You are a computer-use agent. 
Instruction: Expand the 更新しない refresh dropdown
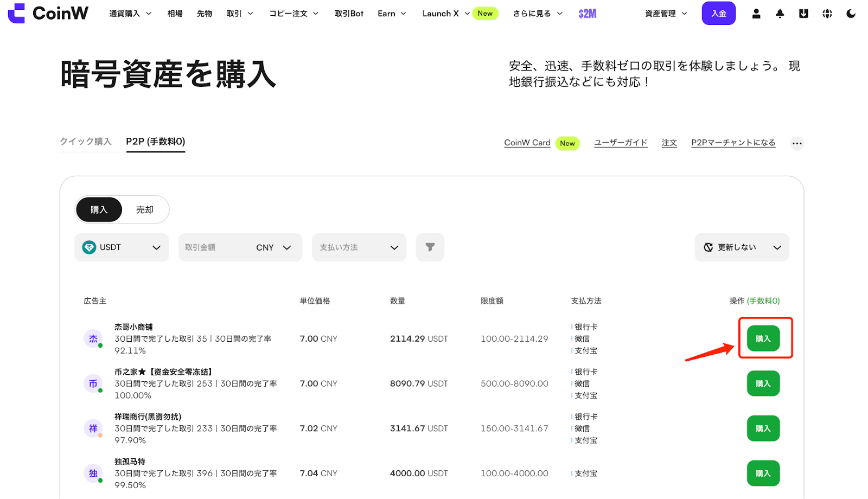742,247
